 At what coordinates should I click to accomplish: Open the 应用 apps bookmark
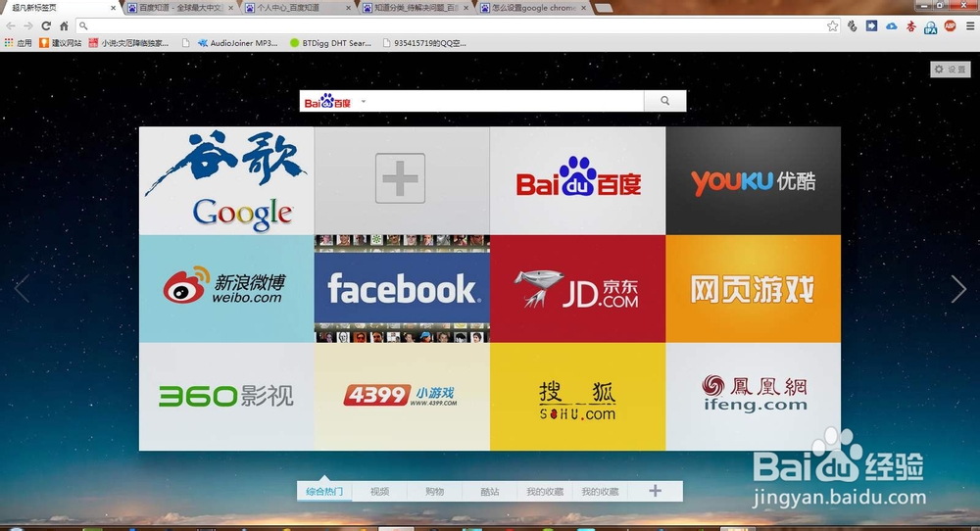18,43
